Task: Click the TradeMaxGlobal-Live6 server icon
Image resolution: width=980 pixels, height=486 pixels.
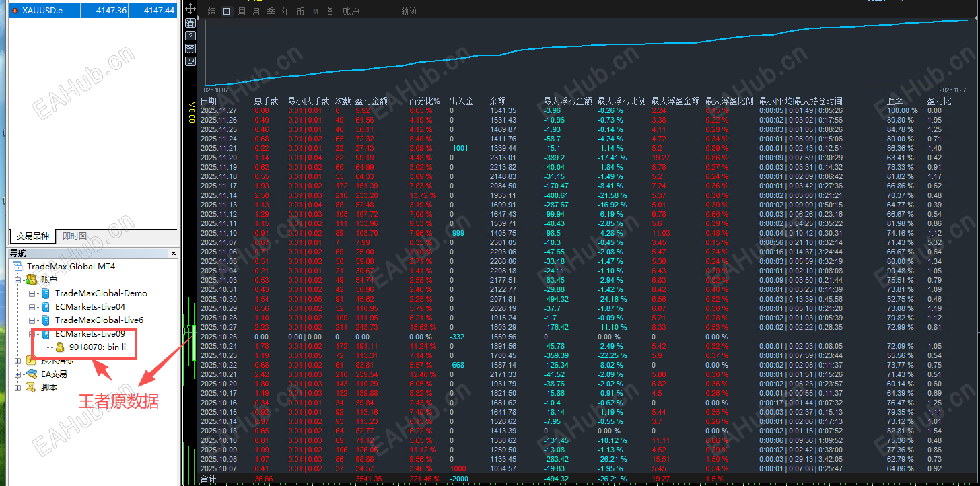Action: [x=46, y=320]
